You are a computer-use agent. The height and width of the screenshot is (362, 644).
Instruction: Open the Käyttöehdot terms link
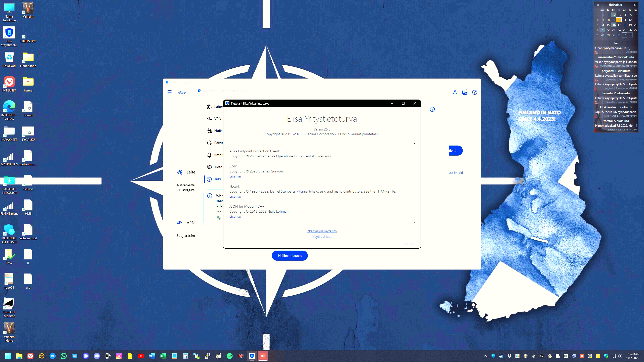tap(322, 237)
